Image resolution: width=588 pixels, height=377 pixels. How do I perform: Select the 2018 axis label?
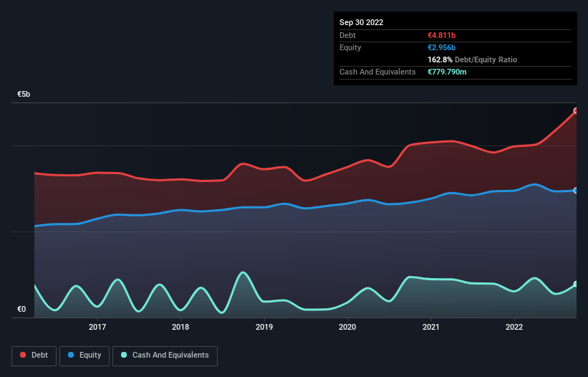(180, 327)
